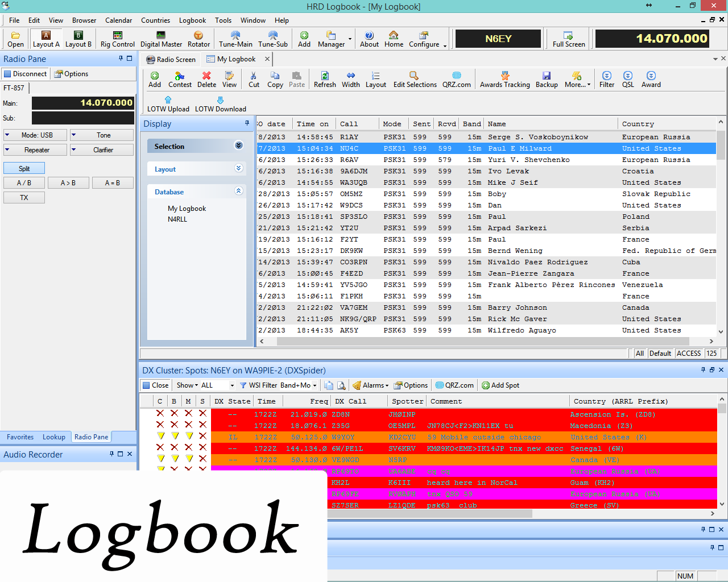Switch to the Favorites tab
The width and height of the screenshot is (728, 582).
click(x=20, y=437)
